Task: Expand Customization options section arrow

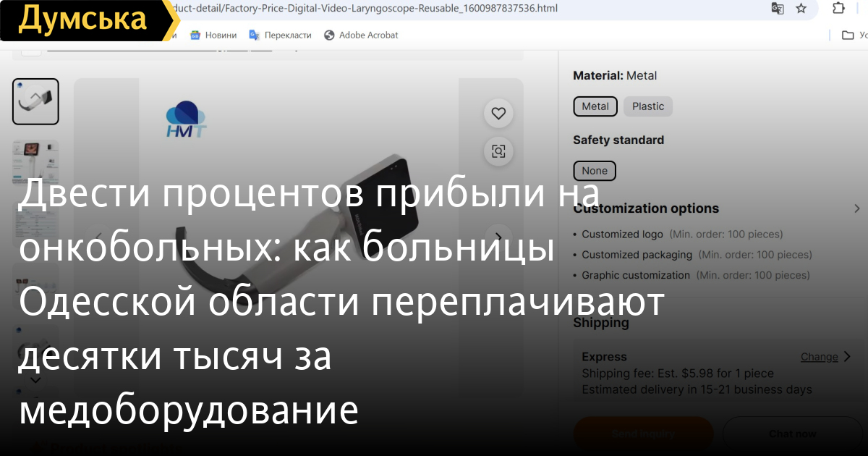Action: (x=857, y=208)
